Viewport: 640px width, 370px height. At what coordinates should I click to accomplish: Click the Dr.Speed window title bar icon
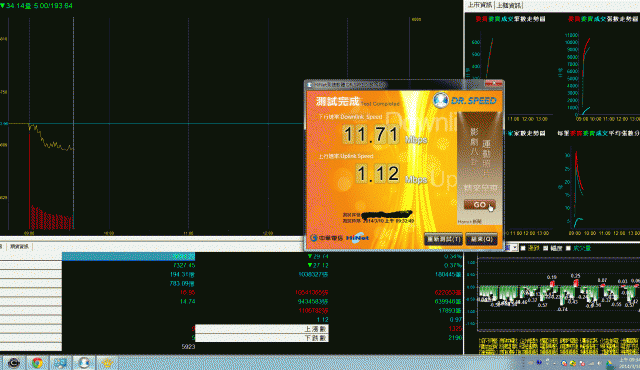tap(309, 85)
